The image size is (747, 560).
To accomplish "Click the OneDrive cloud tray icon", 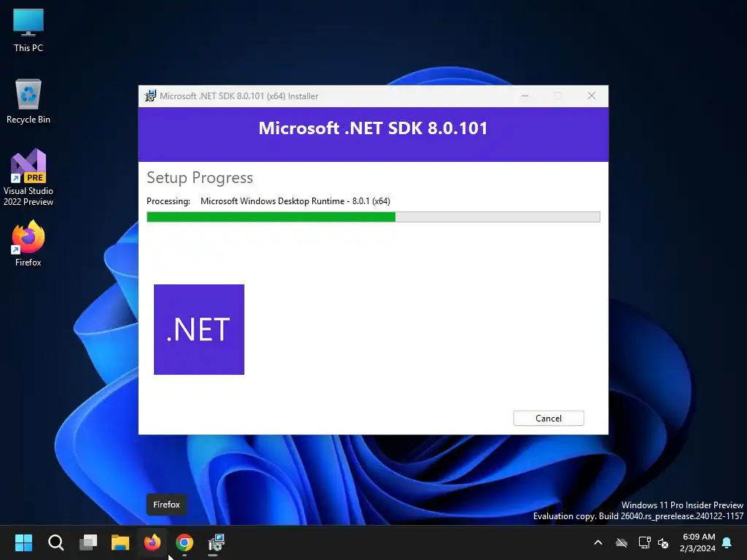I will [622, 542].
